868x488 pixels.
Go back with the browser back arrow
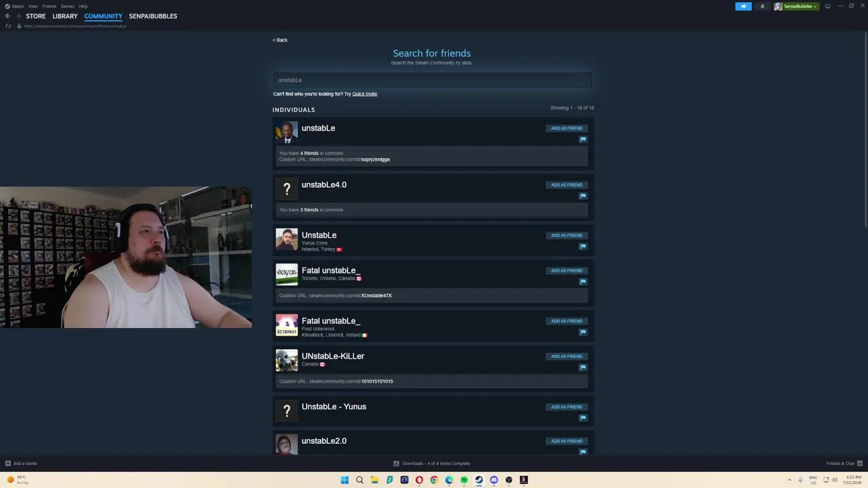[7, 16]
